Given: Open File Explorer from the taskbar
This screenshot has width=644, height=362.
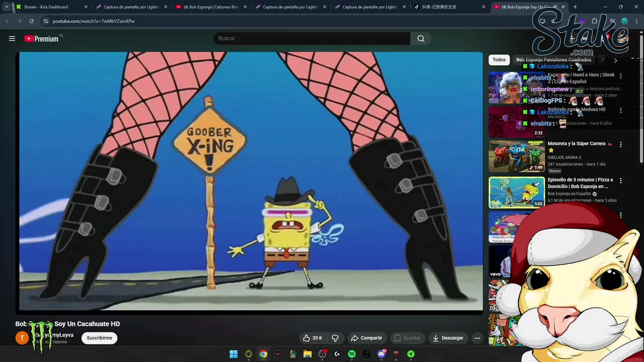Looking at the screenshot, I should point(307,354).
